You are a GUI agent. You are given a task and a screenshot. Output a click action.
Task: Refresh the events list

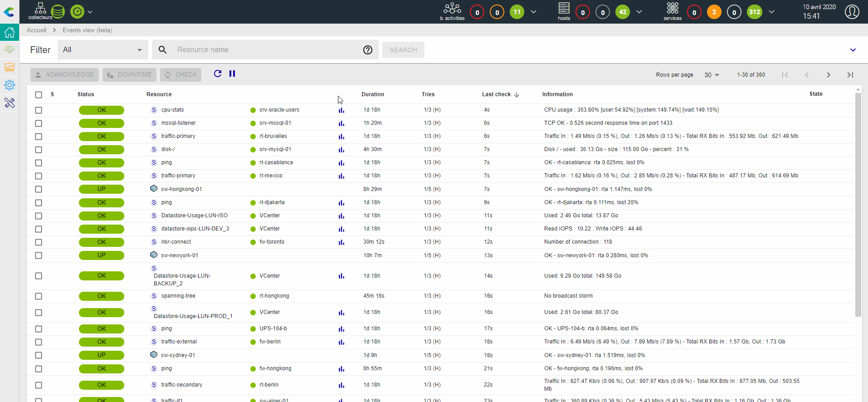point(218,74)
